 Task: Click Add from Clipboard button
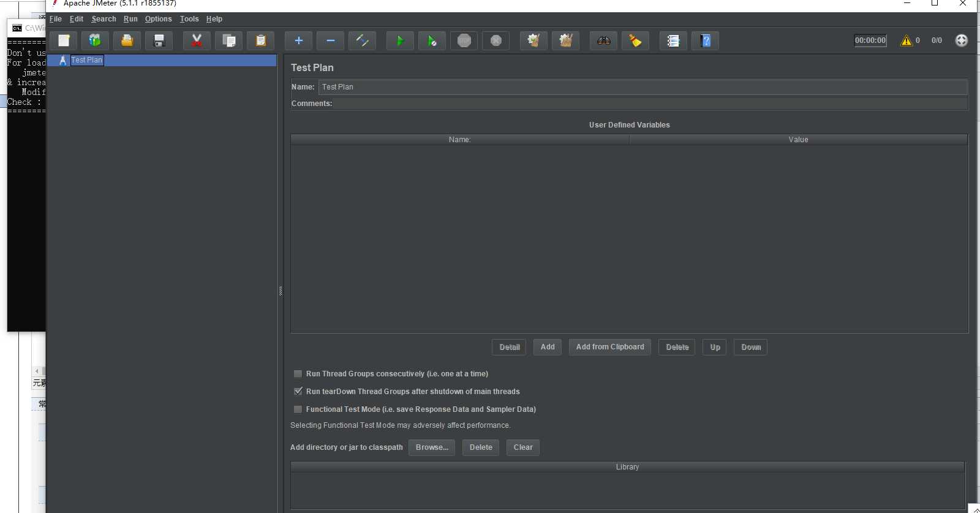[x=610, y=347]
